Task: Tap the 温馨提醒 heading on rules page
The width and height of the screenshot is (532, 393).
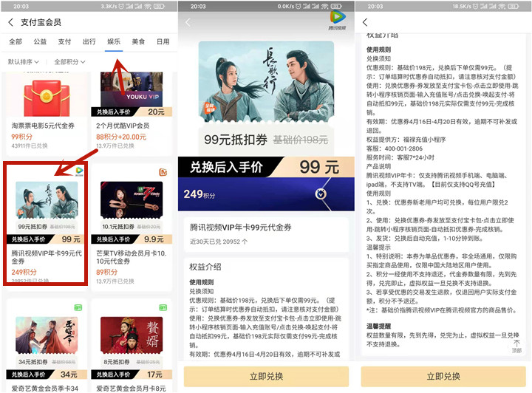Action: (x=378, y=327)
